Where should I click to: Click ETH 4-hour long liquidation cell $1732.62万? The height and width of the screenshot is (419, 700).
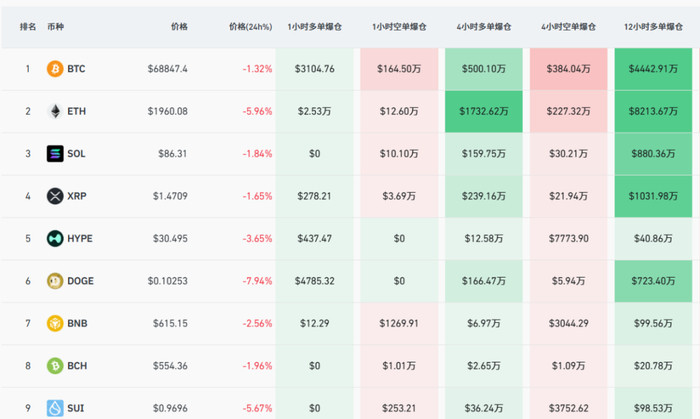[482, 111]
